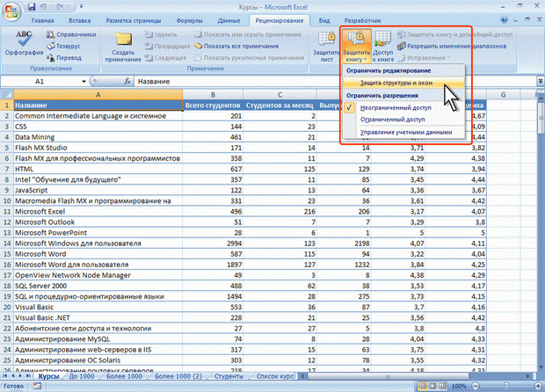Collapse the Защитить книгу dropdown
The width and height of the screenshot is (545, 392).
(356, 47)
